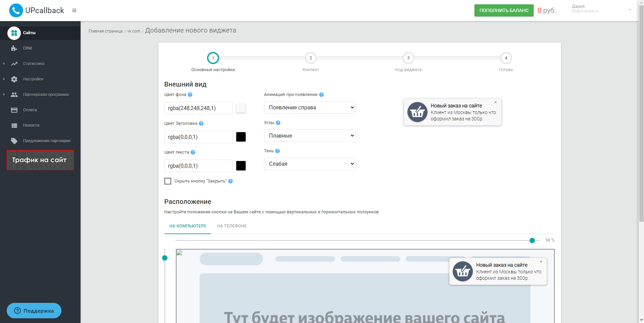
Task: Click the Настройки gear icon
Action: pyautogui.click(x=14, y=79)
